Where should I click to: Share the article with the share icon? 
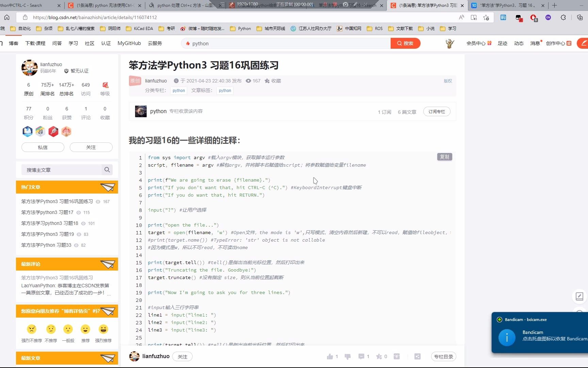(418, 356)
